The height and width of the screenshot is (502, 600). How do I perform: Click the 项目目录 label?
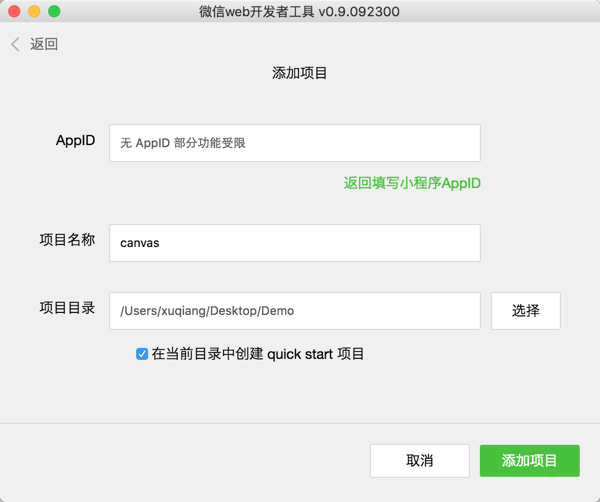pyautogui.click(x=67, y=308)
